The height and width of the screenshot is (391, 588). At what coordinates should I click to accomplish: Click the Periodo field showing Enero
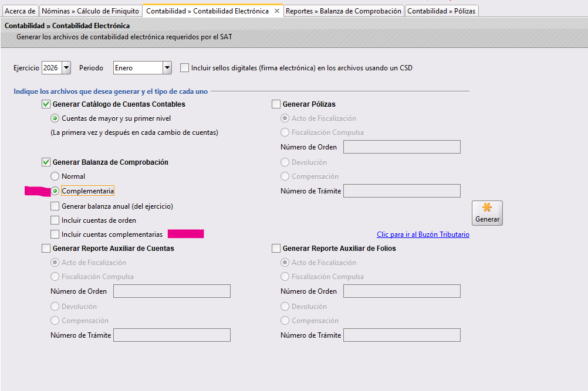pos(138,68)
